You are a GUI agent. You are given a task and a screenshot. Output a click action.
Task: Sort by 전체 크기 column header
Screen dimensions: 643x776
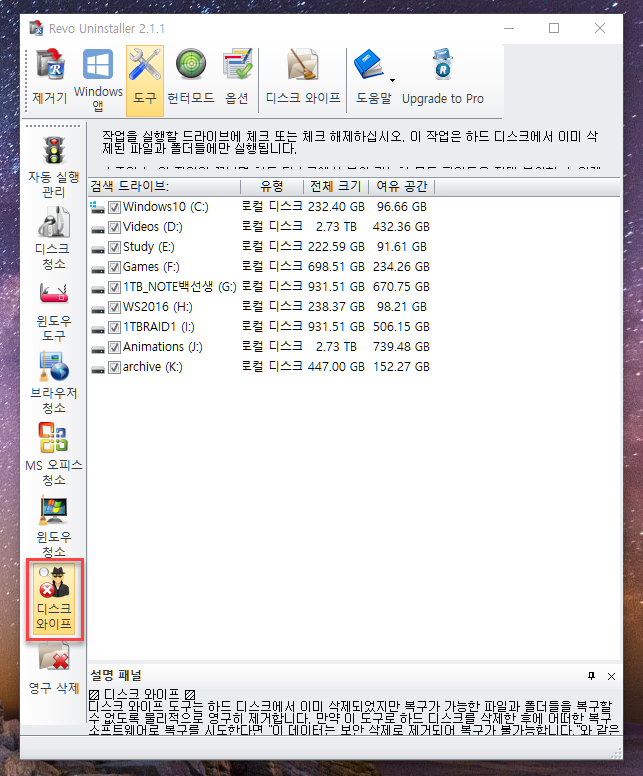point(336,187)
